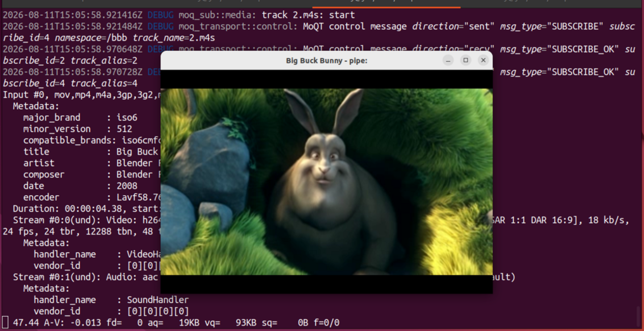Click the 'namespace=/bbb' text
Viewport: 644px width, 331px height.
(91, 38)
